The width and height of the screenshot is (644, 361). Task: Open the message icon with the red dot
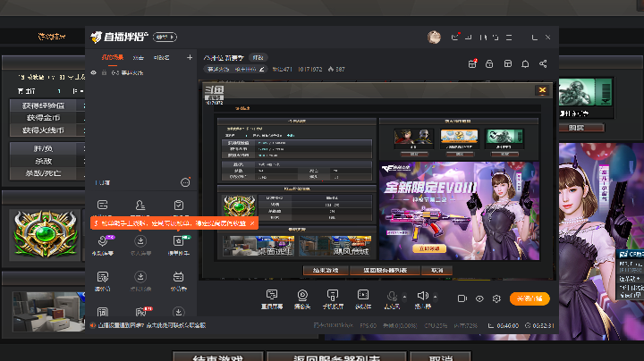click(455, 37)
